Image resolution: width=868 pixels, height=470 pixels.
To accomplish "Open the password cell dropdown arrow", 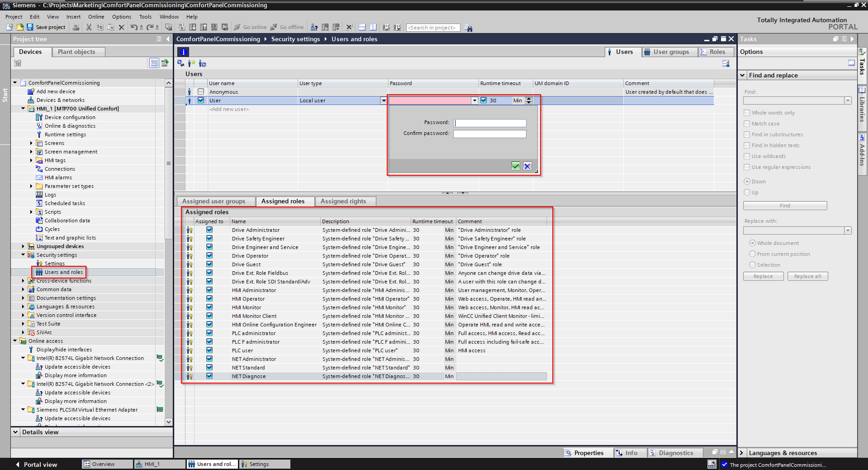I will [474, 101].
